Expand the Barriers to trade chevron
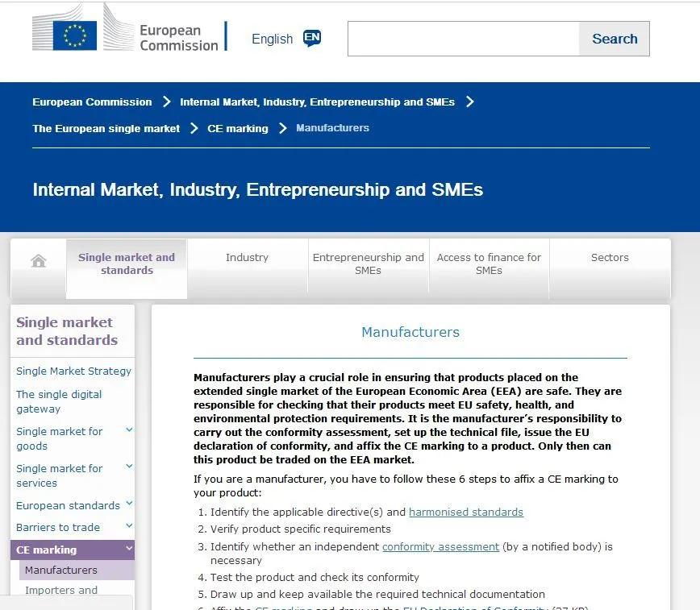Screen dimensions: 700x610 129,527
